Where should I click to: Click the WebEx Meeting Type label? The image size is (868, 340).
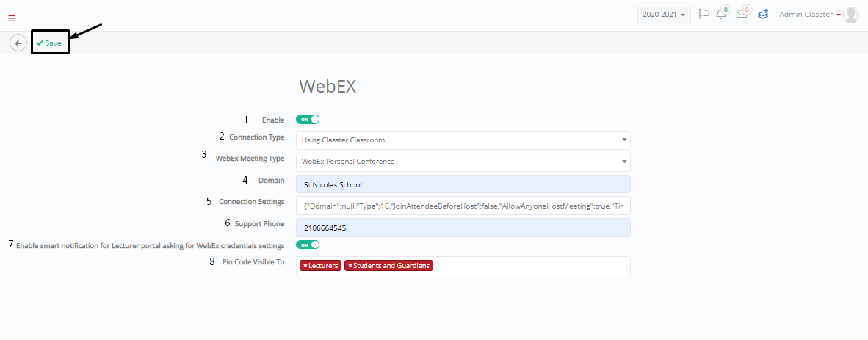(x=250, y=158)
